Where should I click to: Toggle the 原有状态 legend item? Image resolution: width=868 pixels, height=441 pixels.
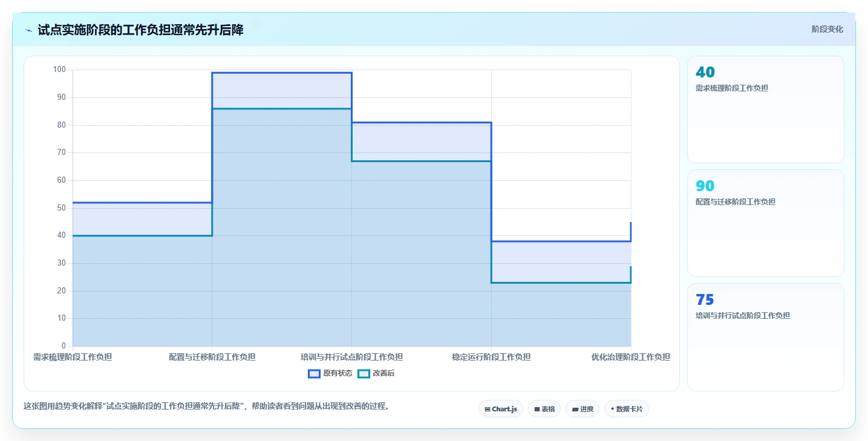(330, 373)
